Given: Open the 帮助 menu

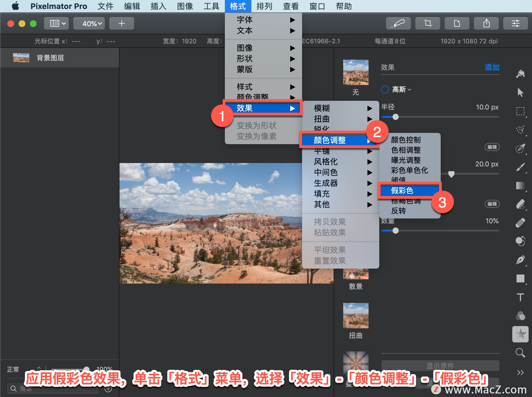Looking at the screenshot, I should pos(344,6).
